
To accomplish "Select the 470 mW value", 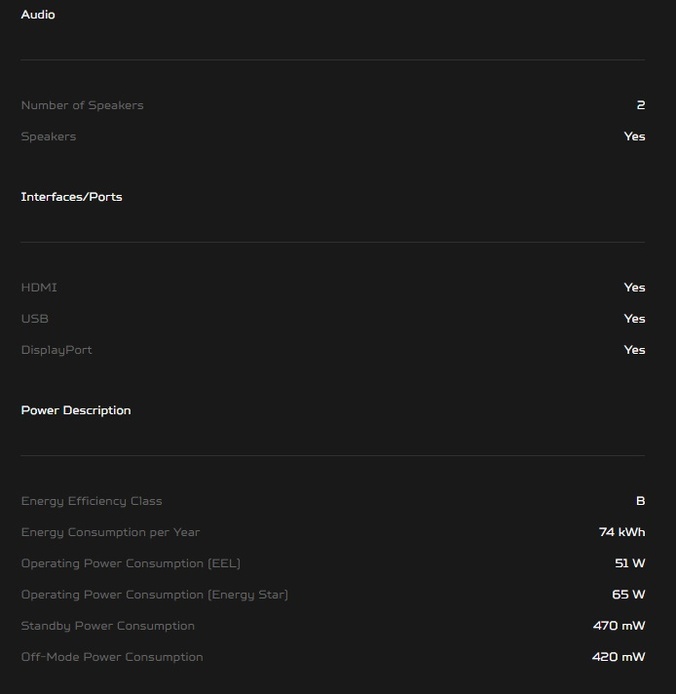I will click(x=619, y=626).
